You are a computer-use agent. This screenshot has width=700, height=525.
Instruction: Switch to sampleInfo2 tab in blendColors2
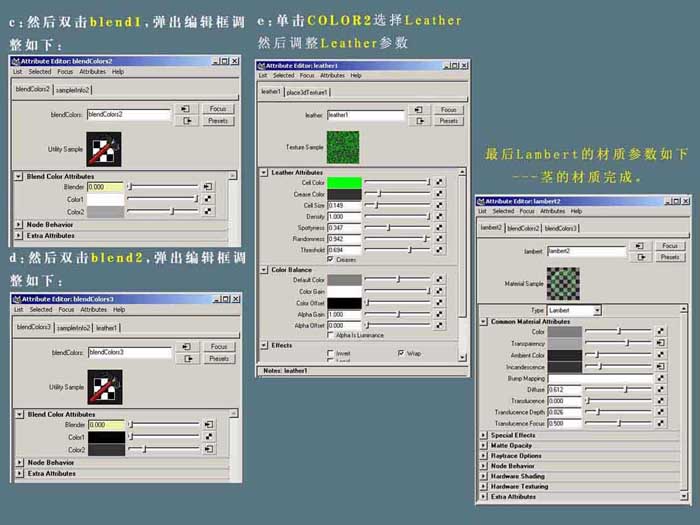tap(72, 90)
